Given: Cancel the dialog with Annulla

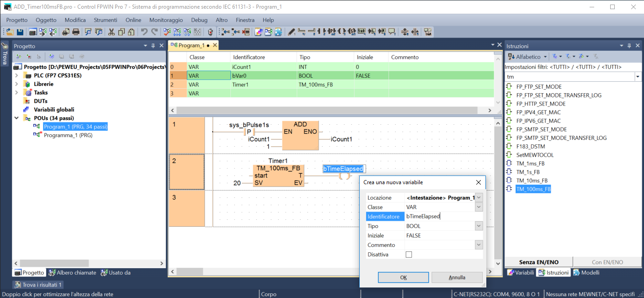Looking at the screenshot, I should pyautogui.click(x=457, y=277).
